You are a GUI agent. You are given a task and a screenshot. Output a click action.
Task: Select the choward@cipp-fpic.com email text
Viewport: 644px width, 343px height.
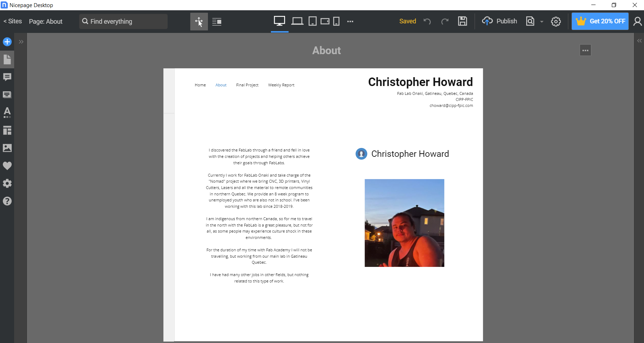[451, 105]
